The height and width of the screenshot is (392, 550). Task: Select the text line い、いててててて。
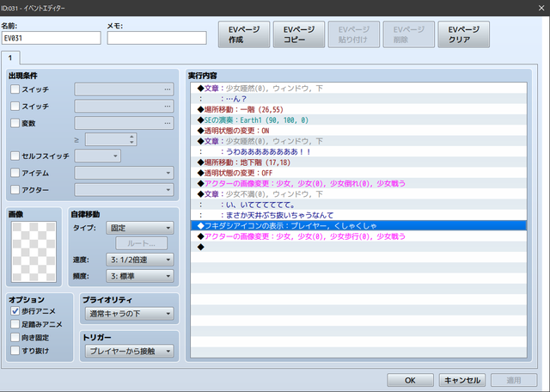click(x=358, y=205)
